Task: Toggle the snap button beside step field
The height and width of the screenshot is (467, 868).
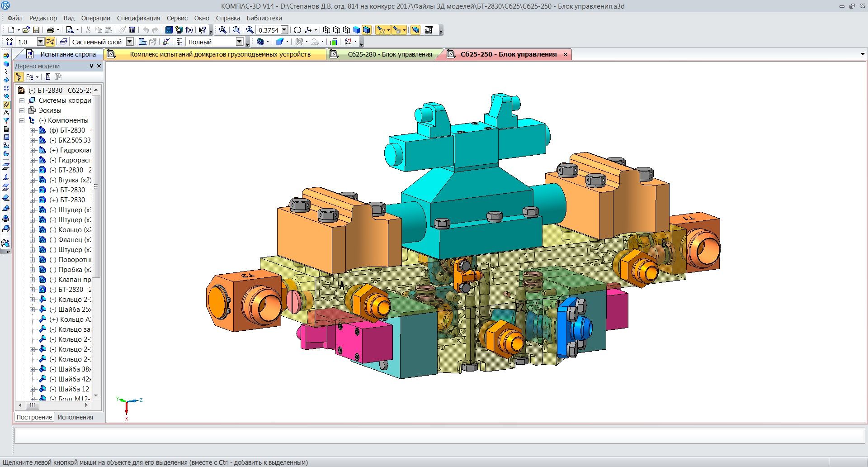Action: pyautogui.click(x=50, y=42)
